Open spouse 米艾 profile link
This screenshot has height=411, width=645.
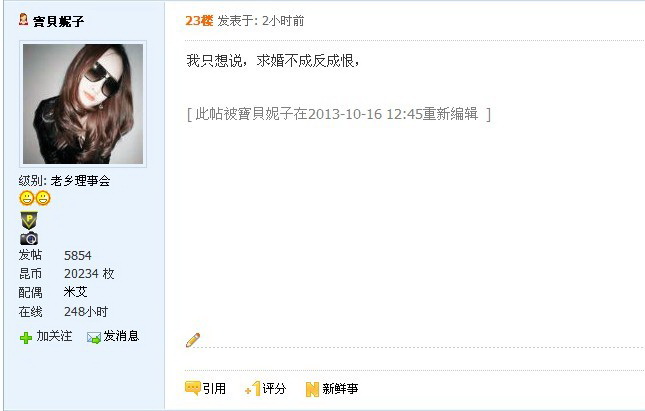[76, 292]
